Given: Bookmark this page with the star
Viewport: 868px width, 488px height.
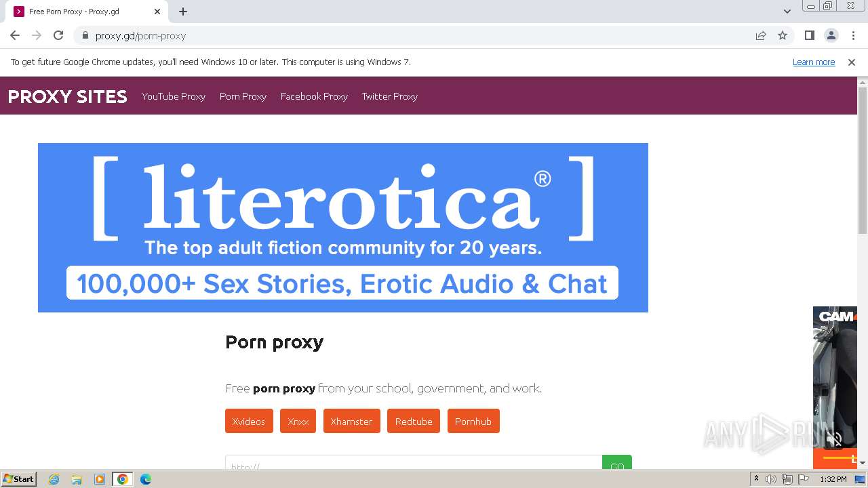Looking at the screenshot, I should [783, 35].
